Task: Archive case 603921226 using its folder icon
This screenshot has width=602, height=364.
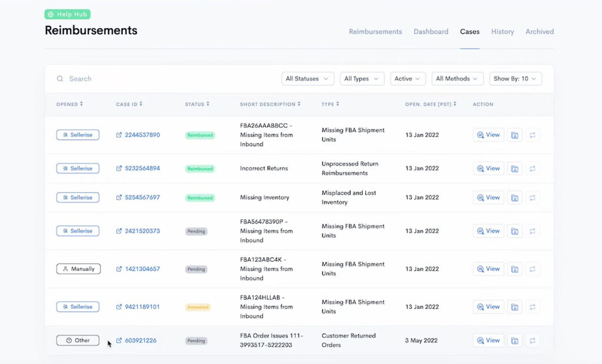Action: click(x=514, y=341)
